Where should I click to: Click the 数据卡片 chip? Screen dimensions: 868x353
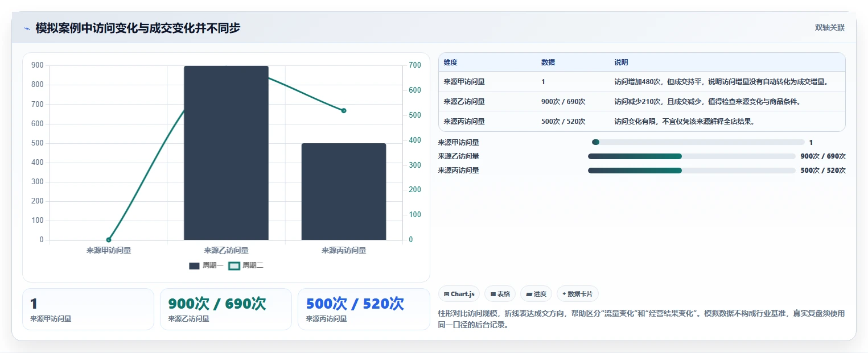click(577, 294)
